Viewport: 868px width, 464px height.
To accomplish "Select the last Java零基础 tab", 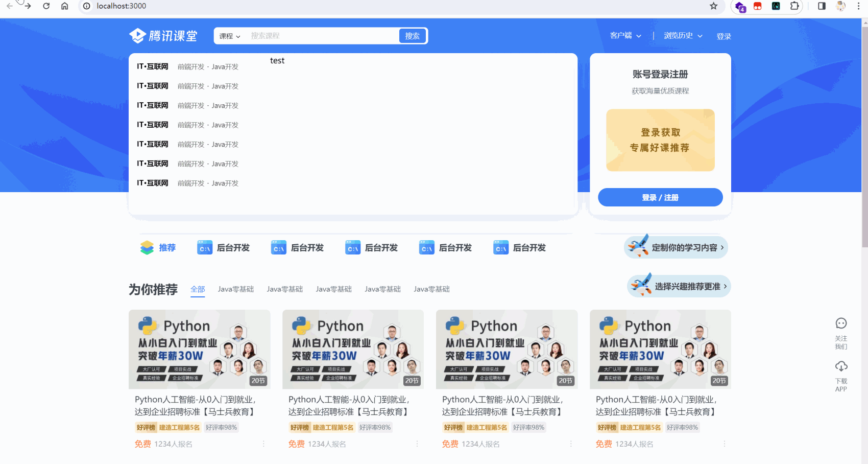I will coord(432,289).
